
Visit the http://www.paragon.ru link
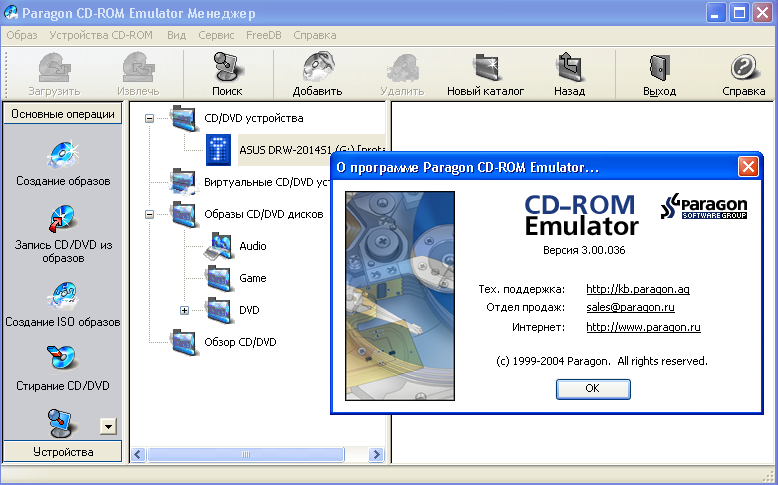(643, 327)
